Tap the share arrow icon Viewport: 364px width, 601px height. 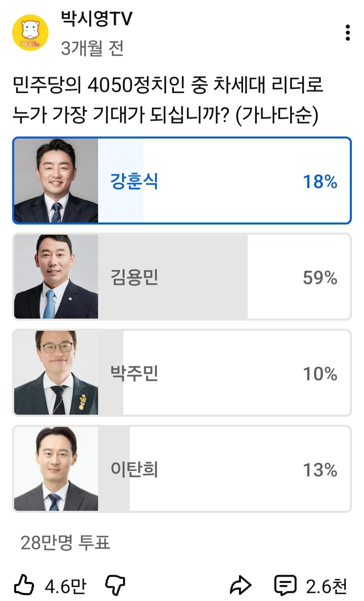241,585
